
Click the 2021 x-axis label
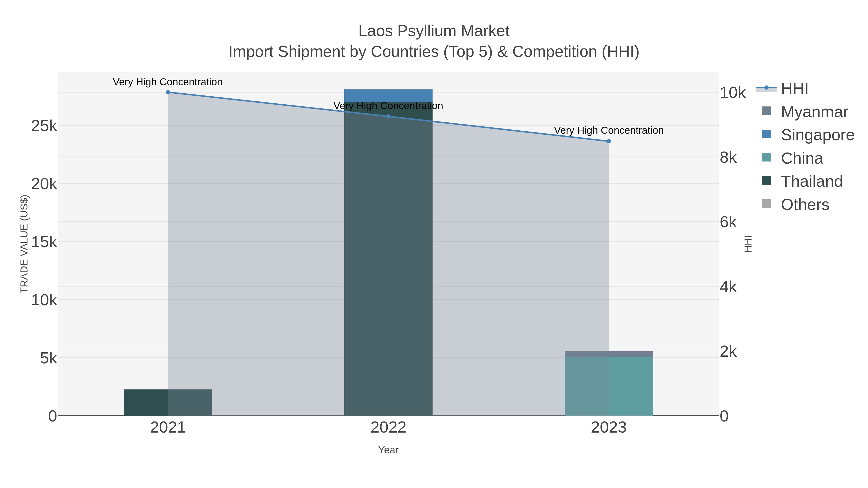[x=168, y=428]
